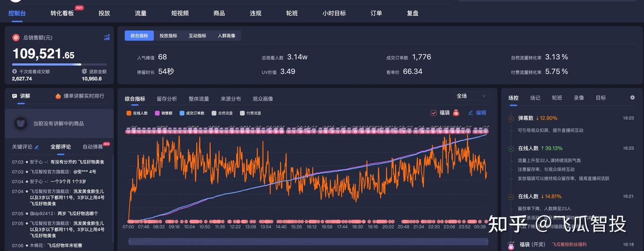Viewport: 644px width, 251px height.
Task: Open 录像 tab in right panel
Action: click(x=579, y=98)
